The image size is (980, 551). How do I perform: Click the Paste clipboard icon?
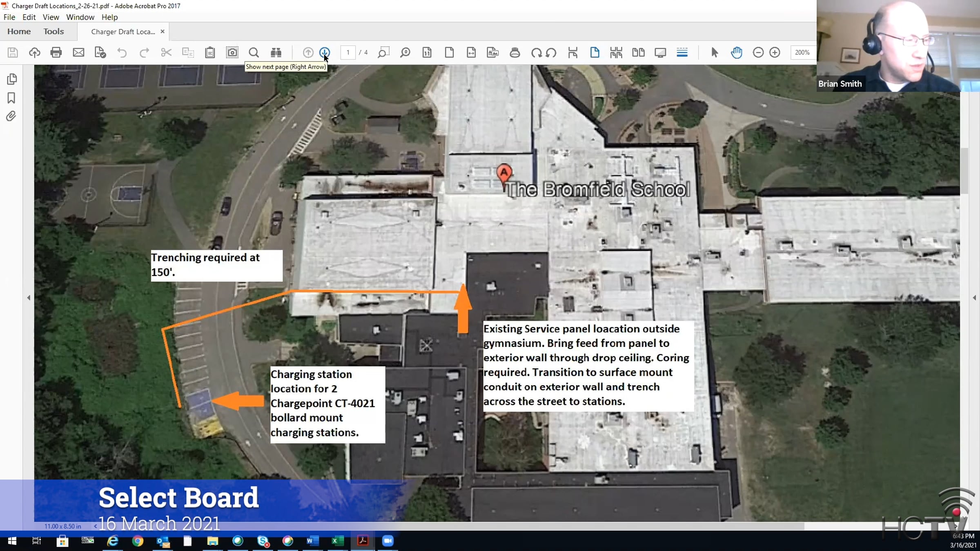[210, 52]
